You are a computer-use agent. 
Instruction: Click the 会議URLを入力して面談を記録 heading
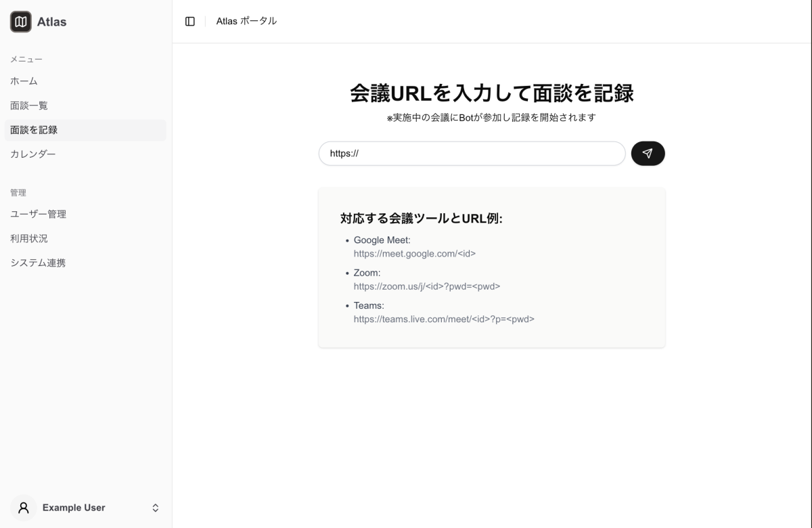pos(491,93)
